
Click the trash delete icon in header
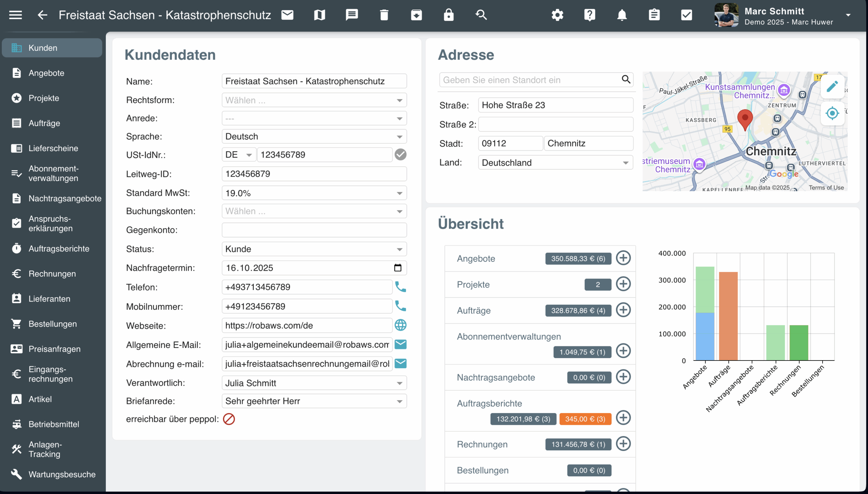pyautogui.click(x=384, y=15)
